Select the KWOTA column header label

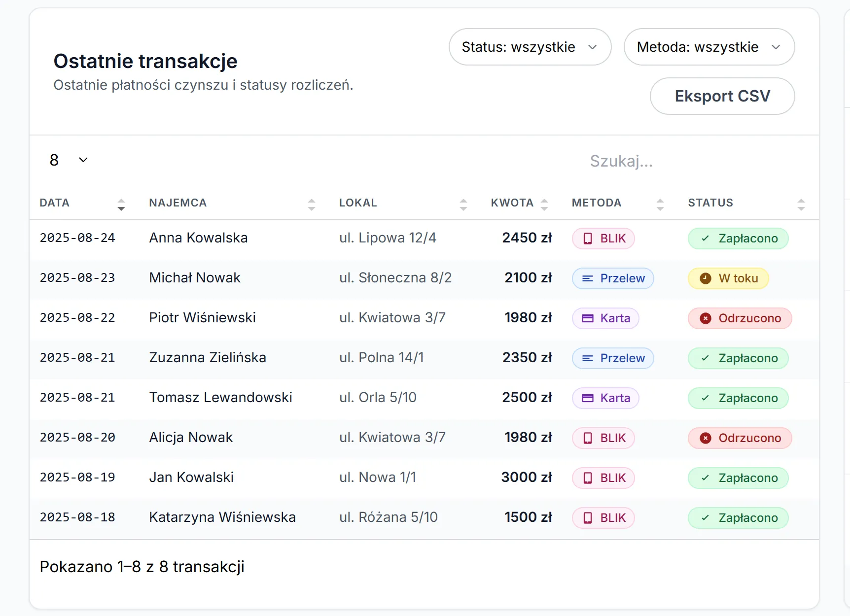tap(512, 203)
